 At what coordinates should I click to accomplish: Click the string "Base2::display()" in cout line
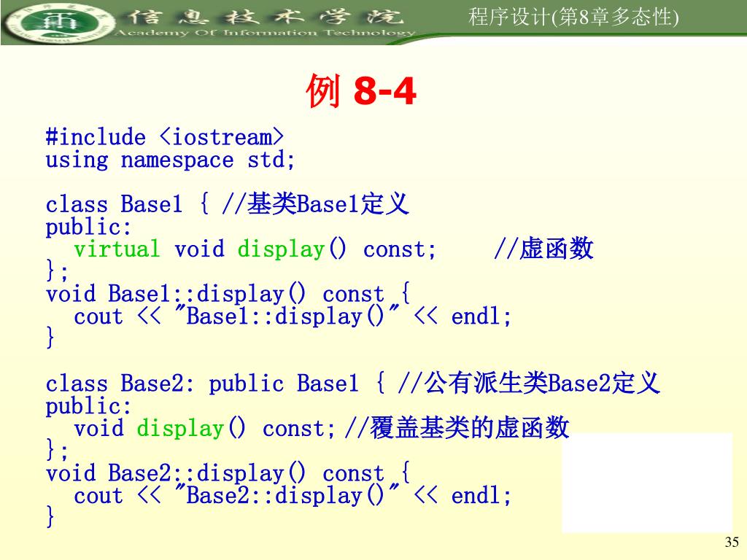pyautogui.click(x=287, y=495)
